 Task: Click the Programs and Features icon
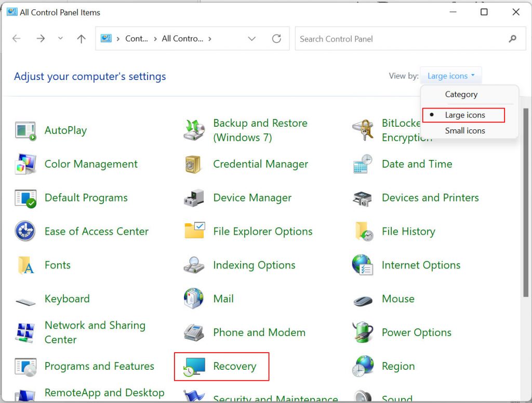25,367
